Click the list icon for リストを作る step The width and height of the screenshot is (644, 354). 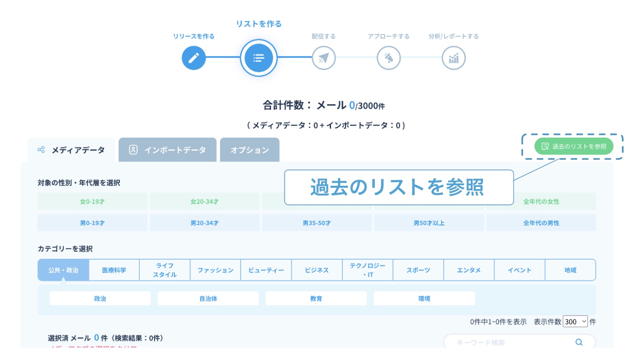[x=258, y=58]
